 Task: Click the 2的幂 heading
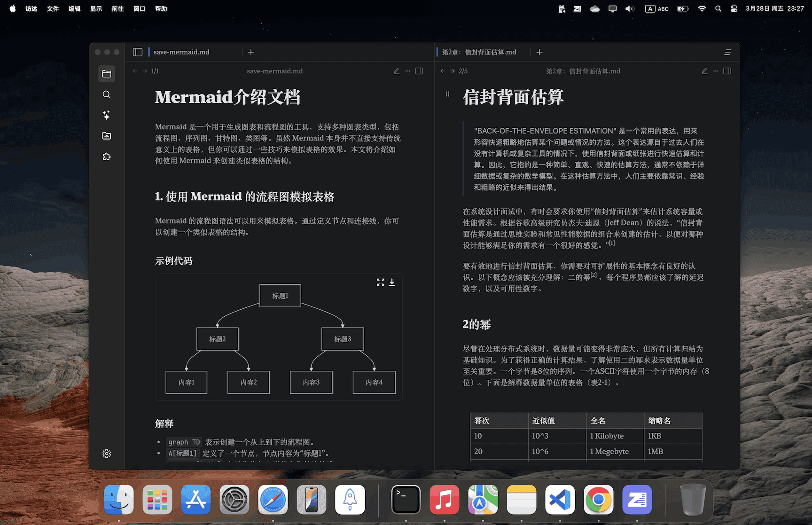coord(476,324)
